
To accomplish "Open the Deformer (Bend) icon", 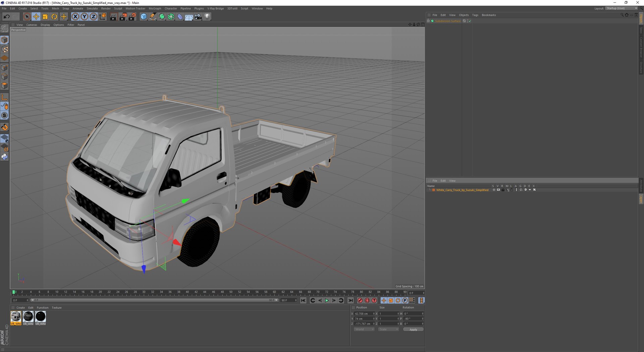I will (x=180, y=16).
